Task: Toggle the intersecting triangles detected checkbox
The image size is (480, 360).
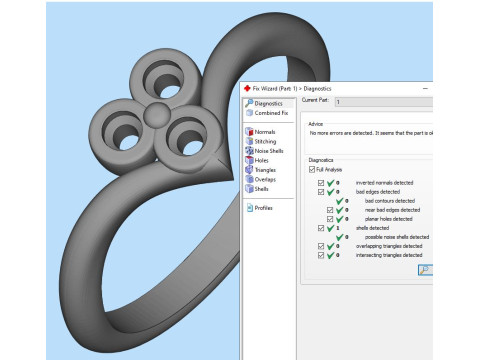Action: pyautogui.click(x=321, y=255)
